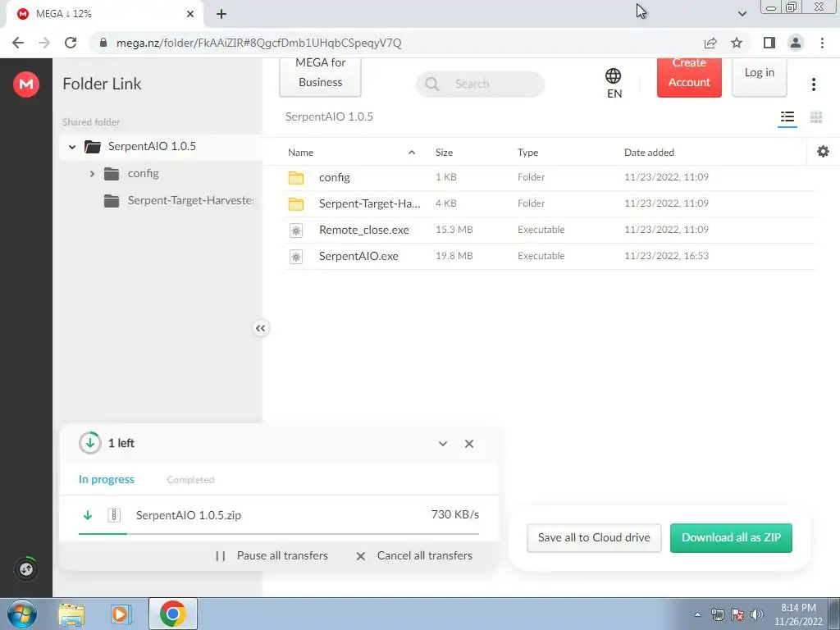Pause all transfers
Viewport: 840px width, 630px height.
click(x=272, y=555)
